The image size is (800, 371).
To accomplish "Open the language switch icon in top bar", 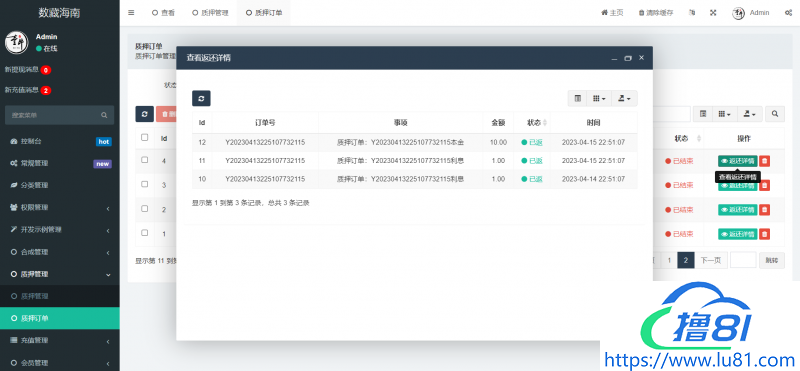I will pos(692,13).
